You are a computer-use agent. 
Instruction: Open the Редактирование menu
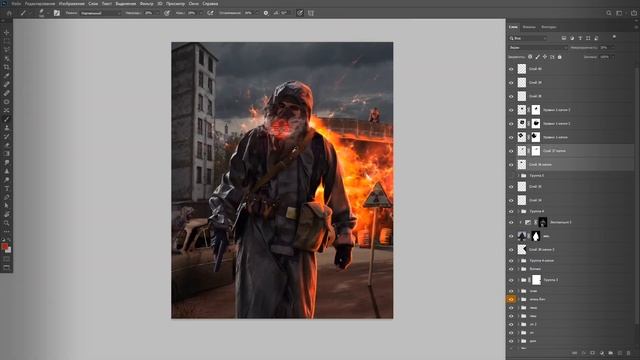pos(40,4)
